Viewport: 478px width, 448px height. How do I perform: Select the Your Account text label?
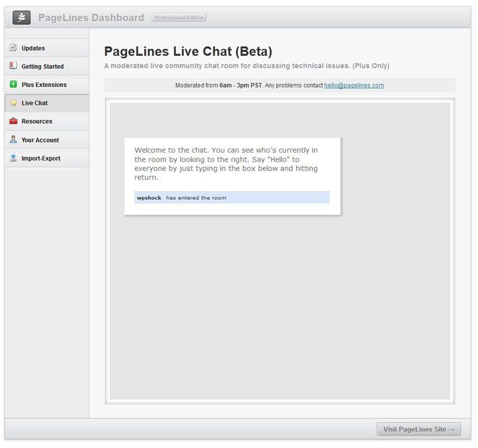(x=41, y=140)
